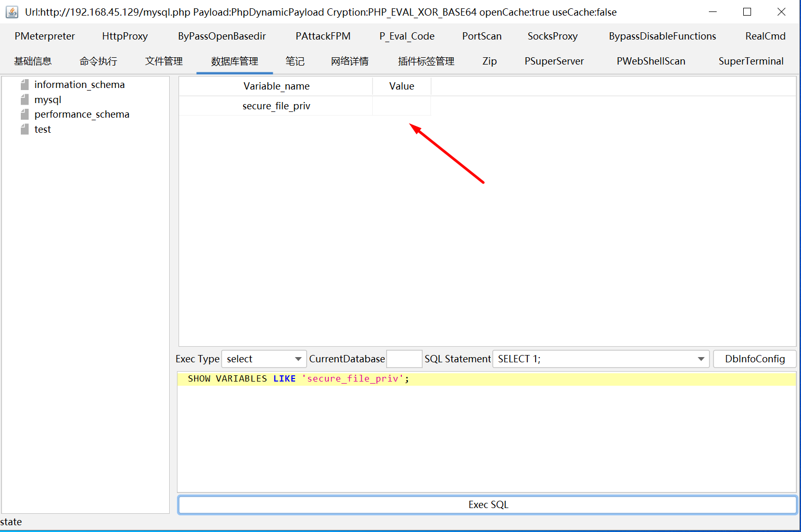The image size is (801, 532).
Task: Select the RealCmd tab
Action: (765, 36)
